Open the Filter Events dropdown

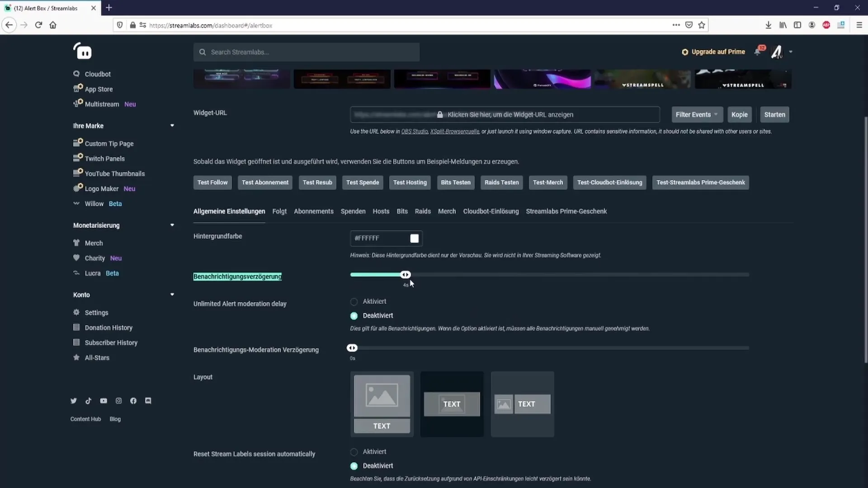[x=697, y=114]
